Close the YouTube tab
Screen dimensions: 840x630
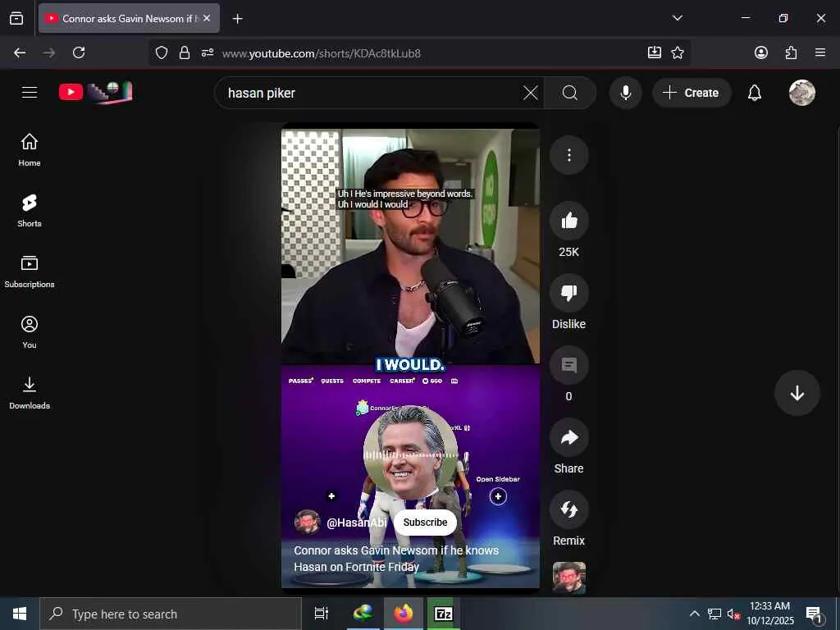(207, 18)
